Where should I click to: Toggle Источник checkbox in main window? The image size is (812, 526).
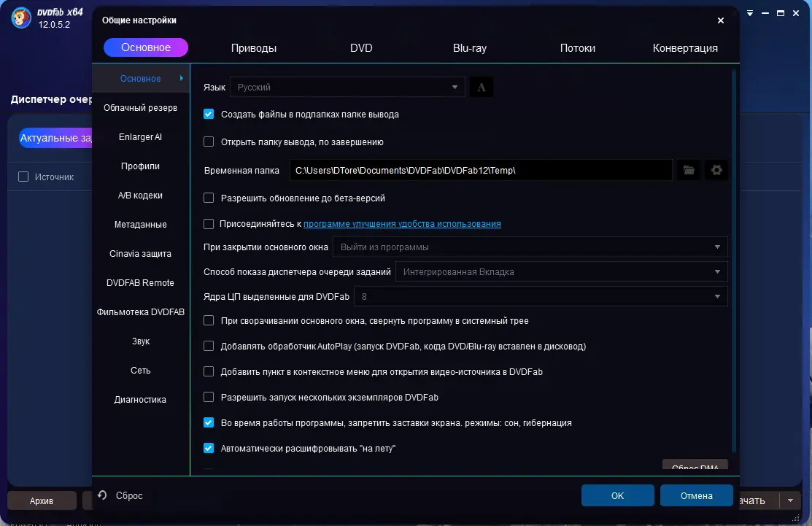pos(23,177)
